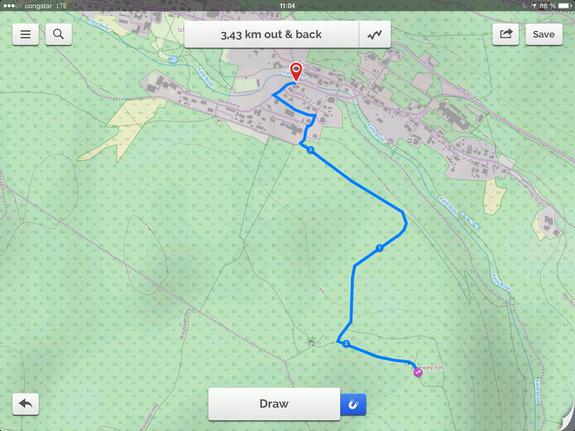Tap the small pond symbol on map

[174, 59]
